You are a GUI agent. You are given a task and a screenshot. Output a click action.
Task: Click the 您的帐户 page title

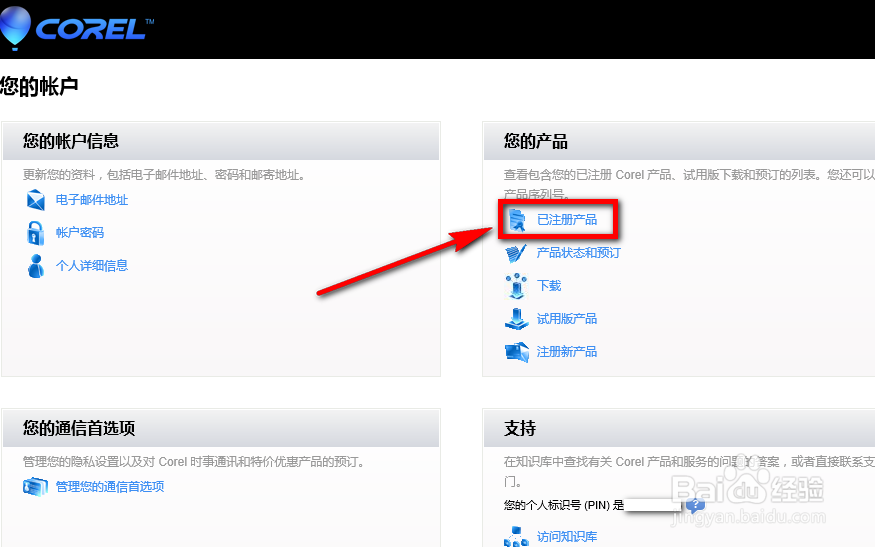39,87
